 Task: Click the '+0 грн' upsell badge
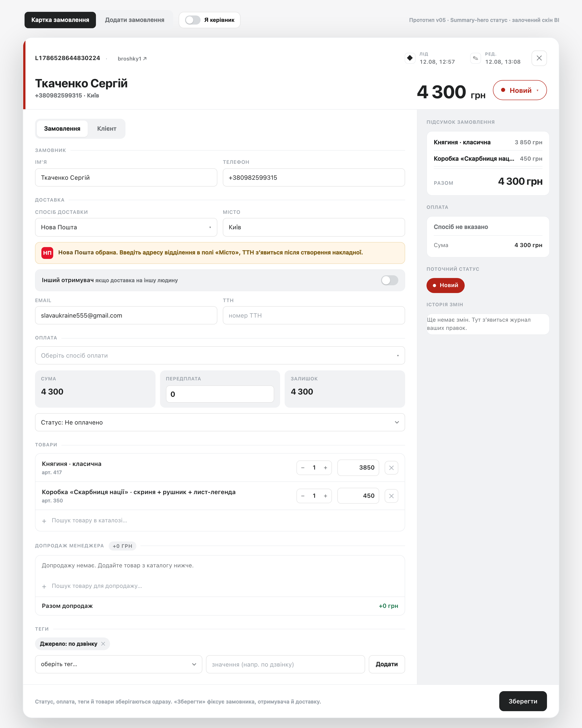123,546
